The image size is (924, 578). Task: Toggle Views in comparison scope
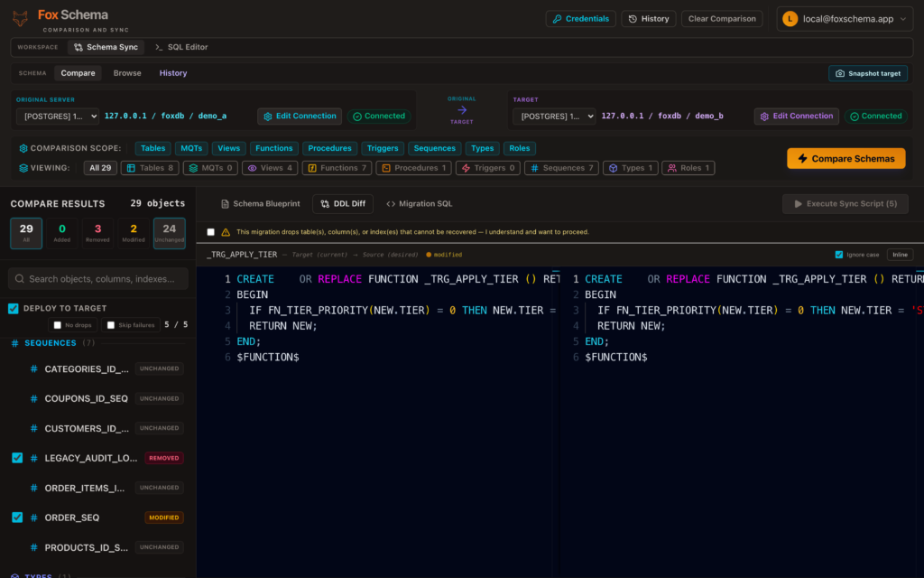228,149
